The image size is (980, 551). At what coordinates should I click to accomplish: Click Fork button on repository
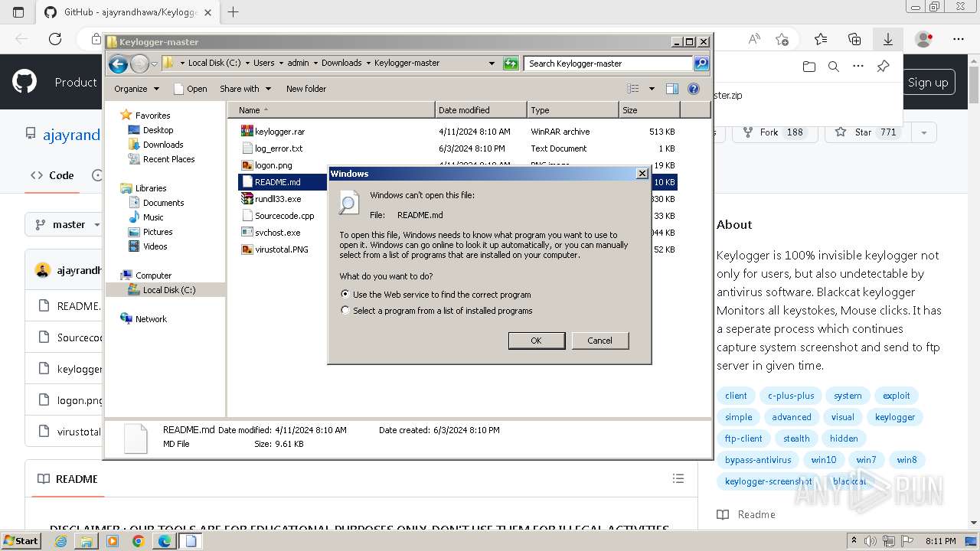click(x=776, y=132)
